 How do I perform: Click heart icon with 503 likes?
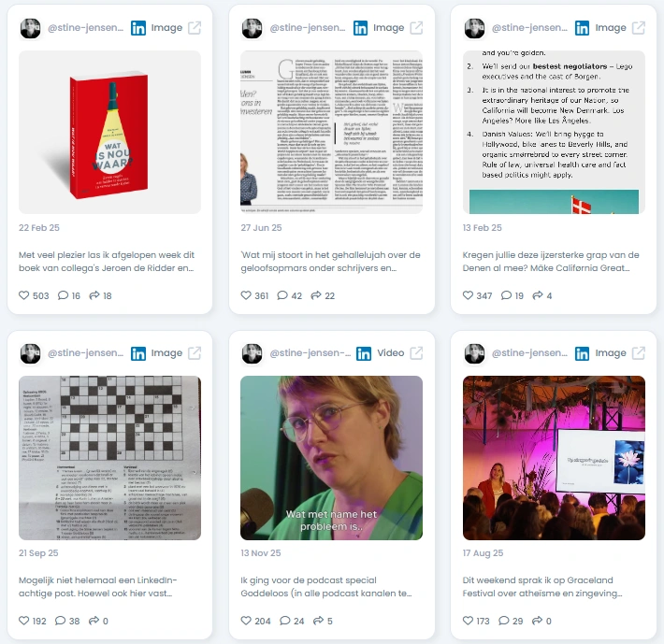pos(23,295)
